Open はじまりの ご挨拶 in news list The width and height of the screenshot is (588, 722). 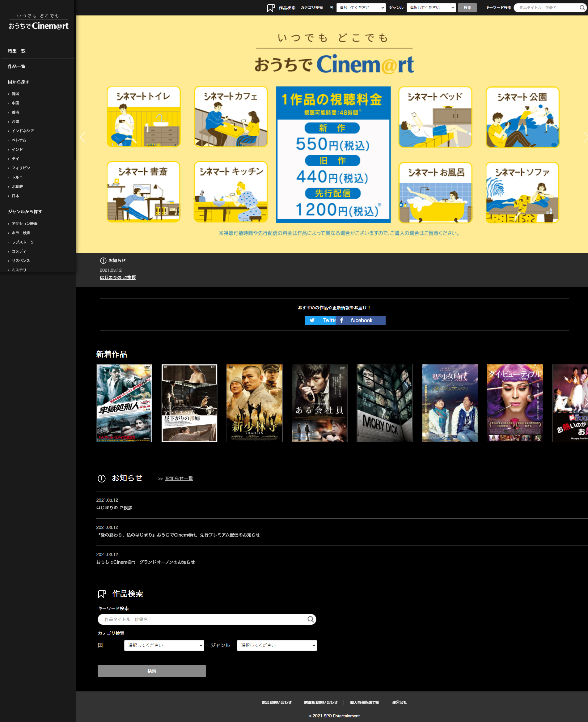pyautogui.click(x=114, y=508)
